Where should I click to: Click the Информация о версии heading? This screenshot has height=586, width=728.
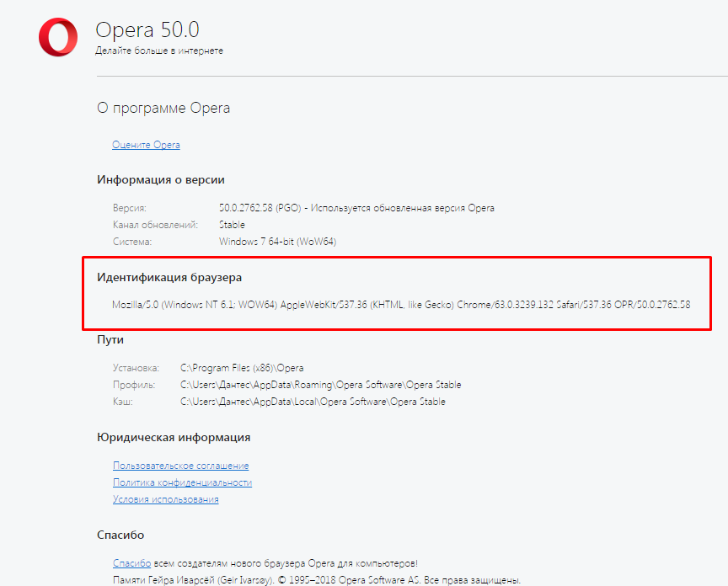tap(161, 179)
